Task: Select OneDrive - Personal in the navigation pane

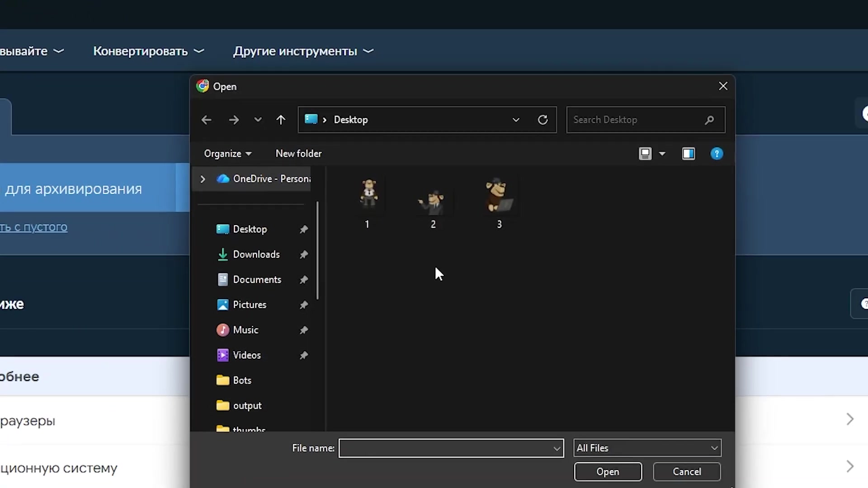Action: pyautogui.click(x=264, y=179)
